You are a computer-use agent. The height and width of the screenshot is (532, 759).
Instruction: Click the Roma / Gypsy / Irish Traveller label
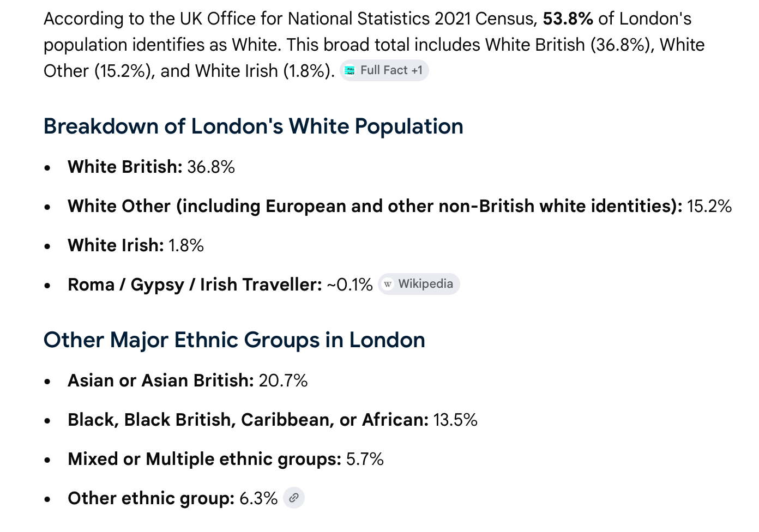[195, 285]
